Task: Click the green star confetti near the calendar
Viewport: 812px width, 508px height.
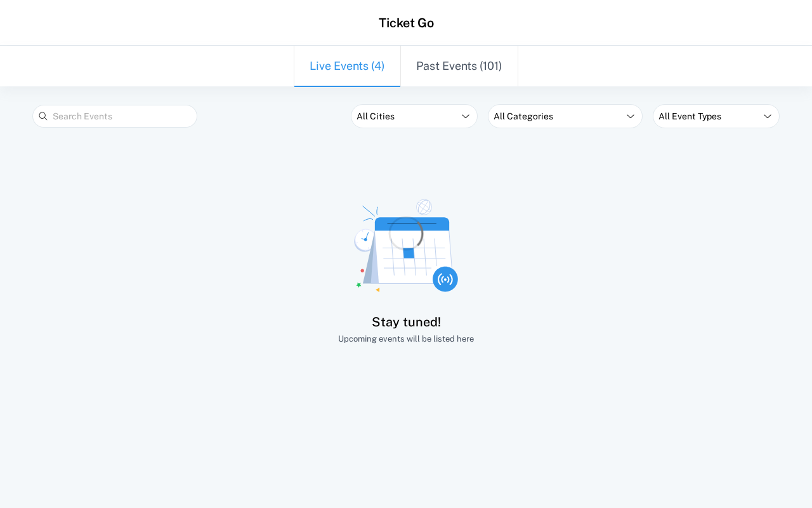Action: pyautogui.click(x=358, y=285)
